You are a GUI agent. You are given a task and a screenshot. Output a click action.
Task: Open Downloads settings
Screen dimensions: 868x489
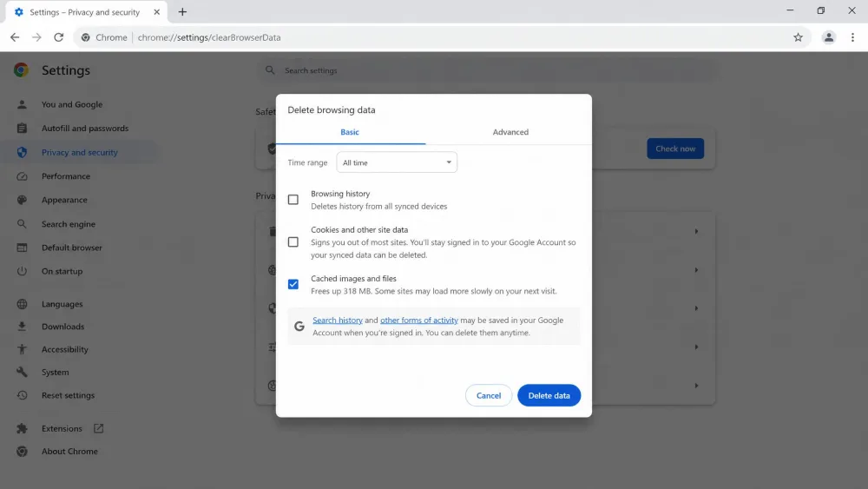point(63,327)
